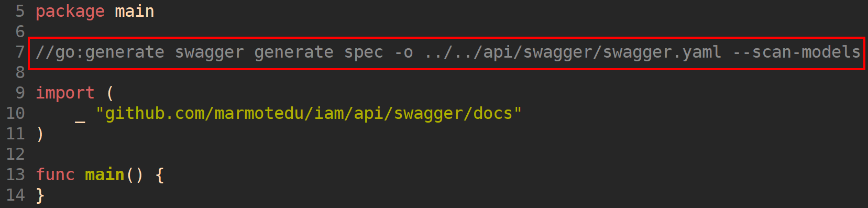The width and height of the screenshot is (868, 208).
Task: Click the opening parenthesis after import
Action: pos(110,93)
